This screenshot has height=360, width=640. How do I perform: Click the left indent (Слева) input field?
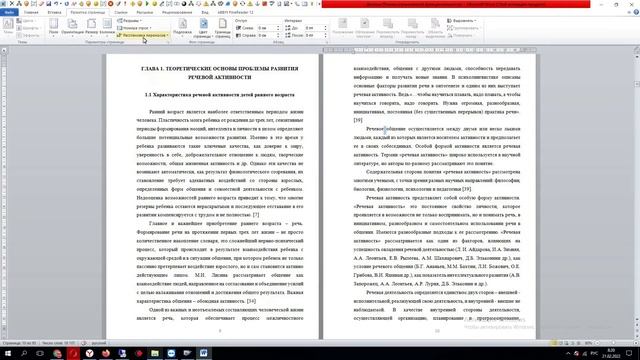pos(266,28)
